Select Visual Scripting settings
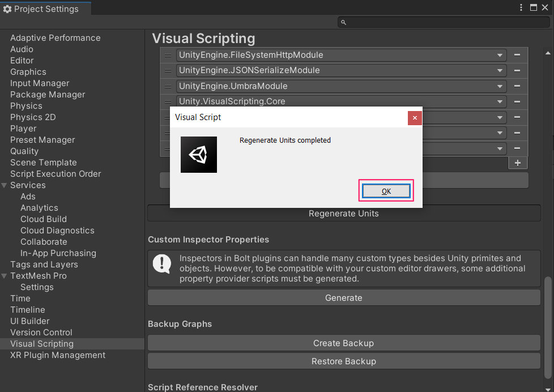 coord(72,344)
